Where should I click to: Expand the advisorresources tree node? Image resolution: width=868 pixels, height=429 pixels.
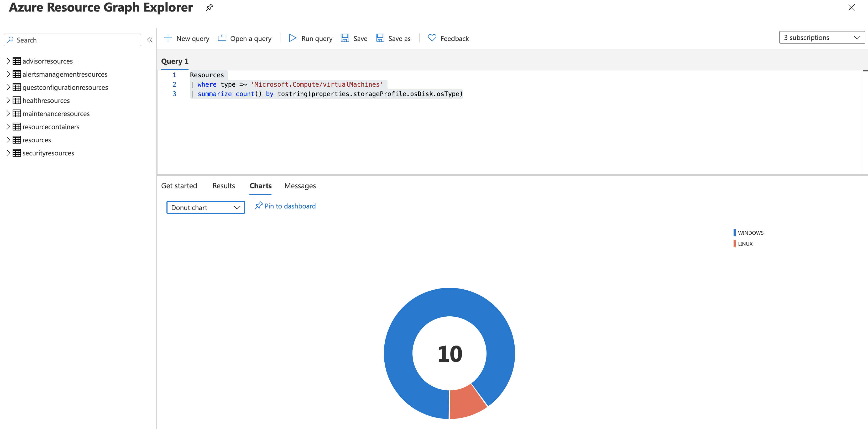8,61
